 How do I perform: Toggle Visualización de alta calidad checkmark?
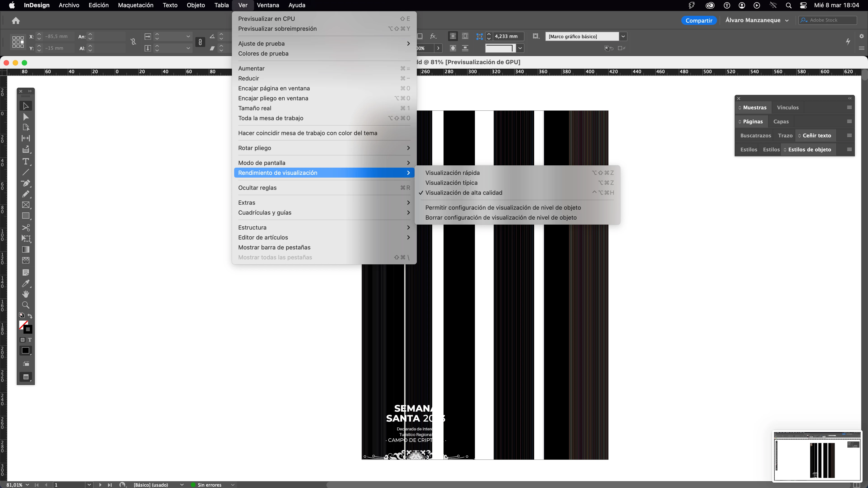pyautogui.click(x=464, y=193)
